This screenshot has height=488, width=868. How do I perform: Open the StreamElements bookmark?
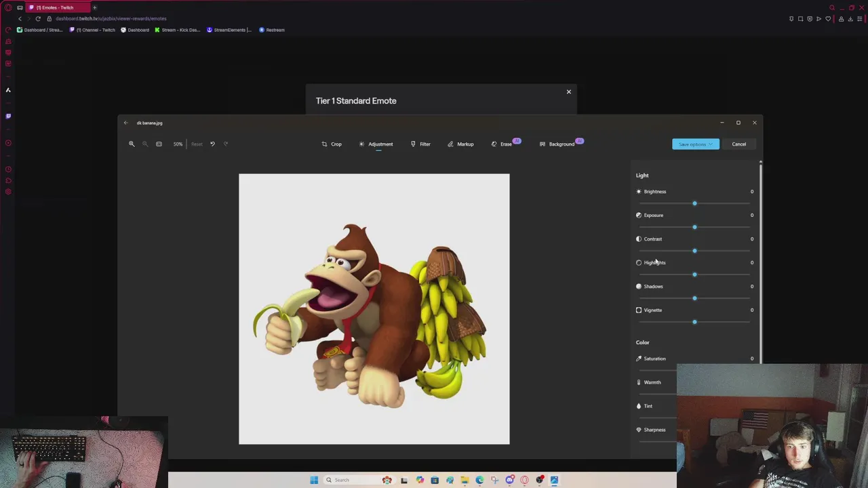[229, 30]
